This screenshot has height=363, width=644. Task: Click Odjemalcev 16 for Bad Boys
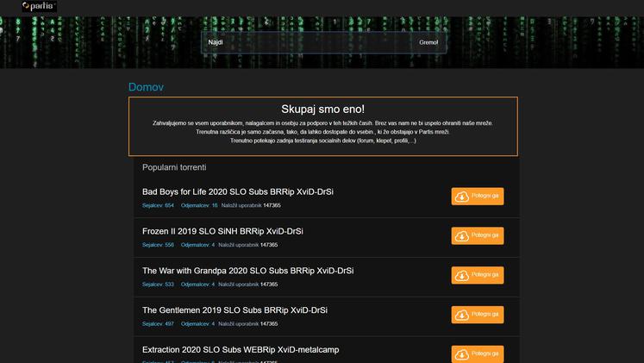click(x=199, y=205)
